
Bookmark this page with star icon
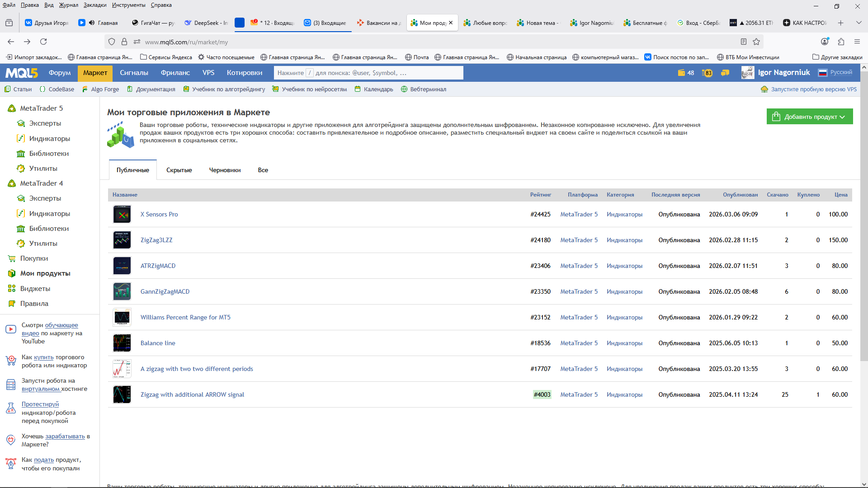pyautogui.click(x=756, y=42)
